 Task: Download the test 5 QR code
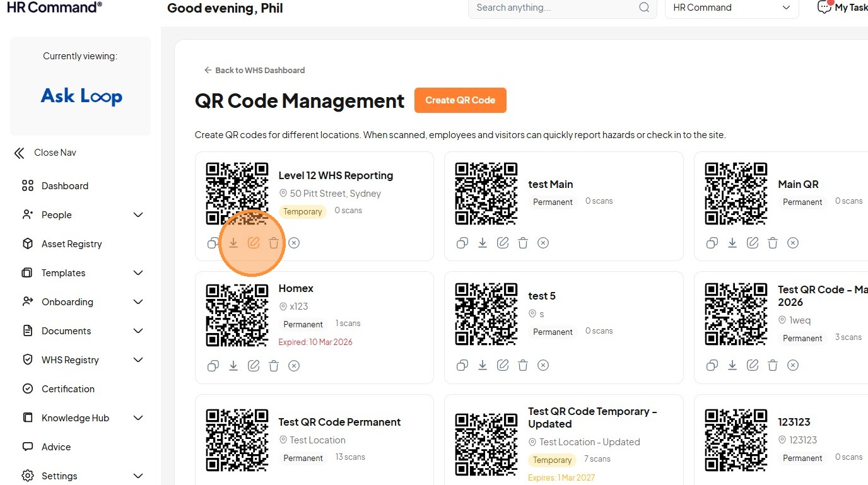click(x=483, y=365)
